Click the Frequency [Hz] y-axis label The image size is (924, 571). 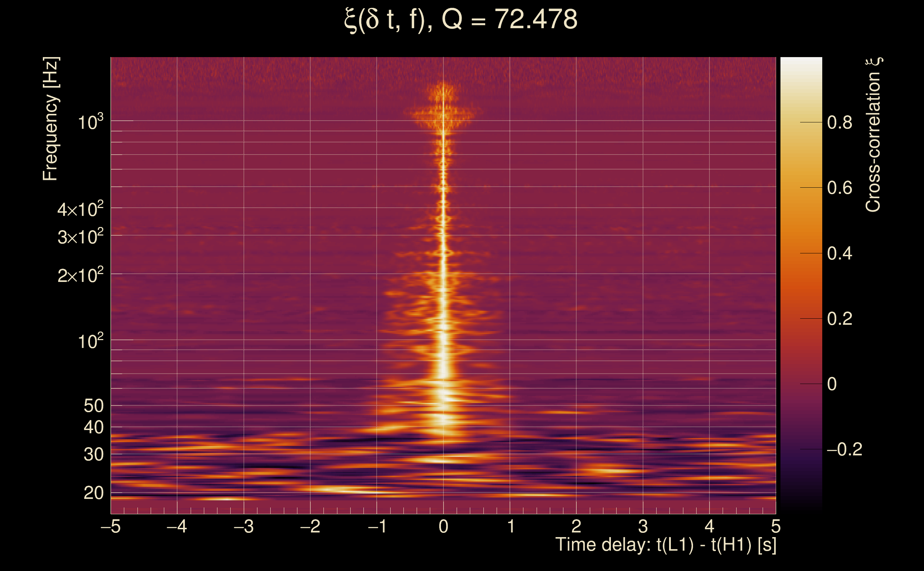pyautogui.click(x=51, y=119)
